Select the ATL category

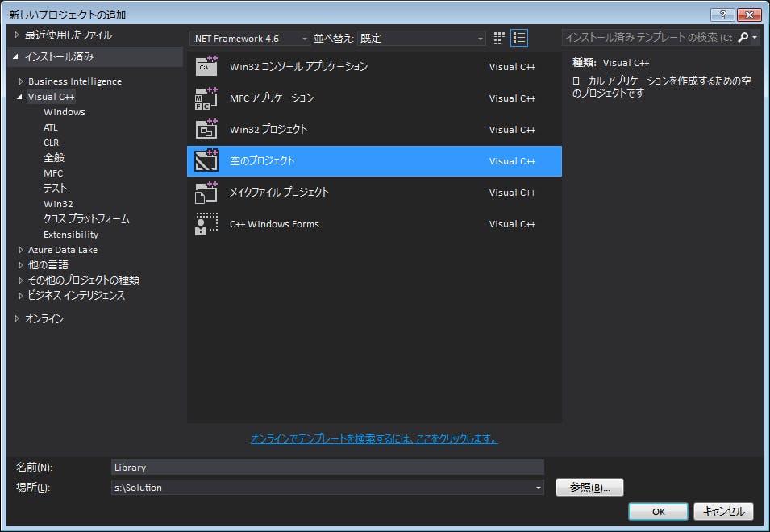[51, 127]
